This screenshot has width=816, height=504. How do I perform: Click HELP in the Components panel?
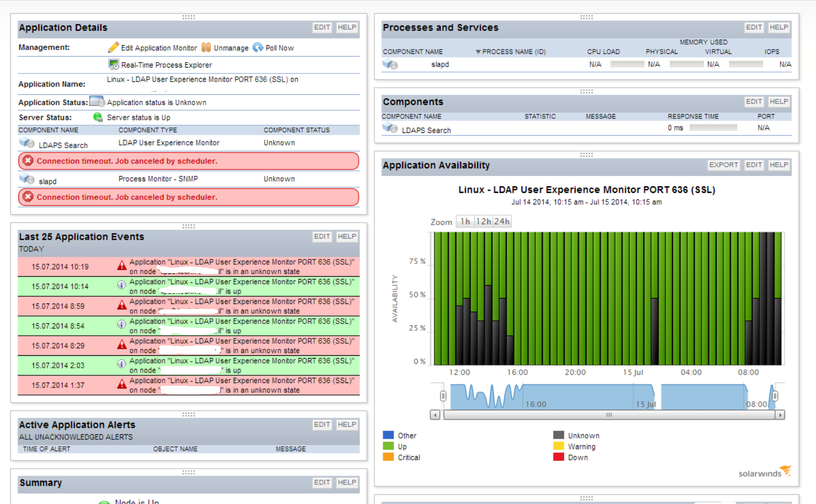[779, 101]
